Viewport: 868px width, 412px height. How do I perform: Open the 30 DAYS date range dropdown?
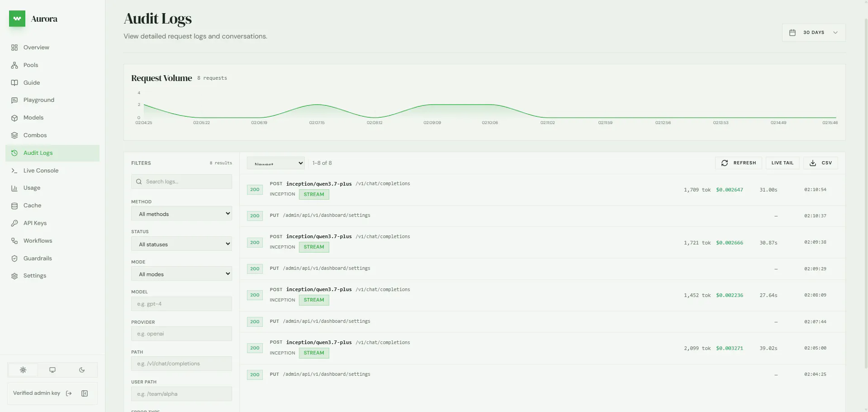(x=814, y=33)
